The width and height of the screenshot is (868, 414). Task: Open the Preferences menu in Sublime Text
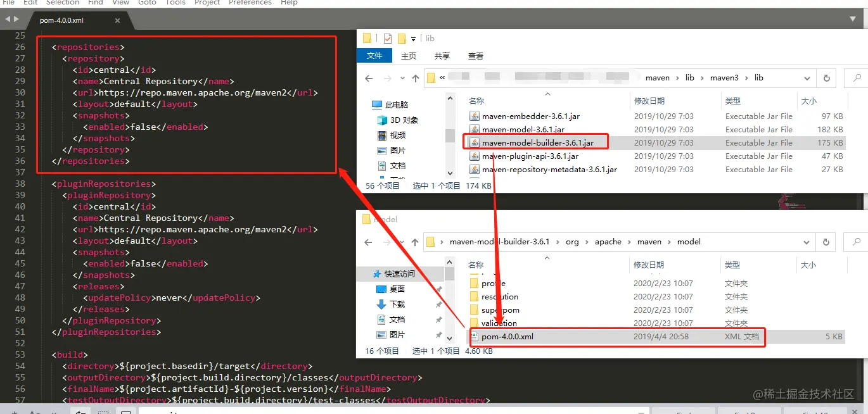click(x=250, y=3)
